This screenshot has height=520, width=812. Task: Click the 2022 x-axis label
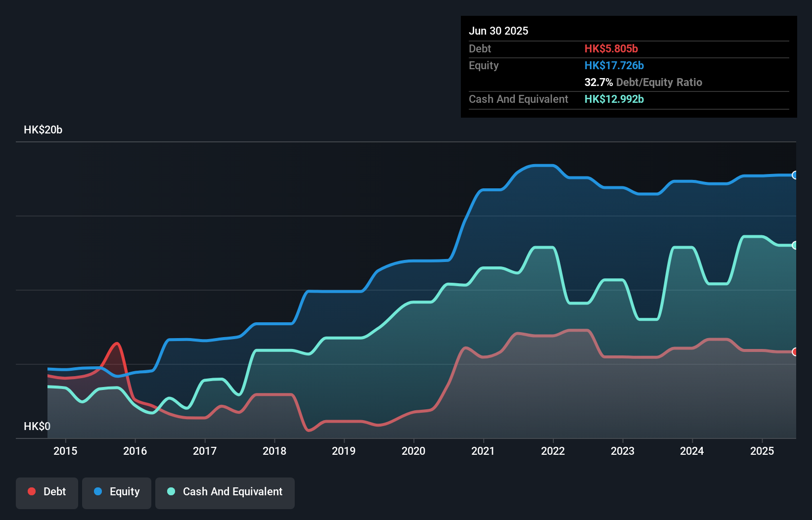pos(553,451)
